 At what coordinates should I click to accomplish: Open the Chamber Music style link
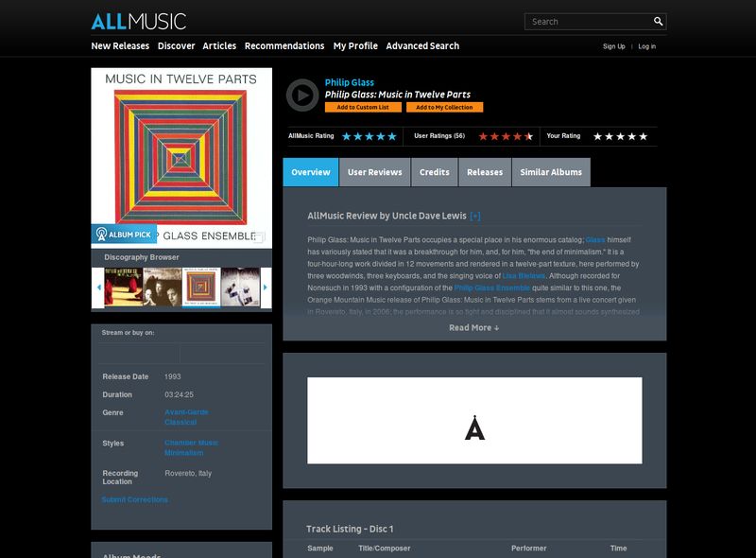(x=191, y=443)
